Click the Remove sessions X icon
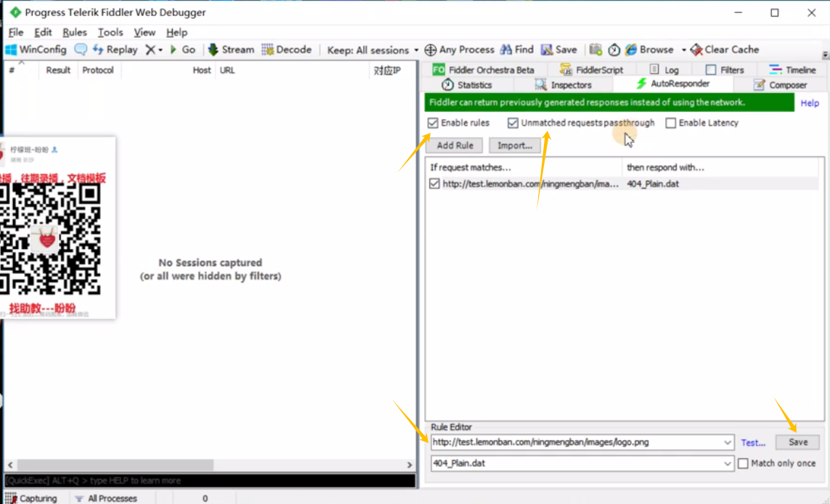The width and height of the screenshot is (830, 504). click(150, 50)
